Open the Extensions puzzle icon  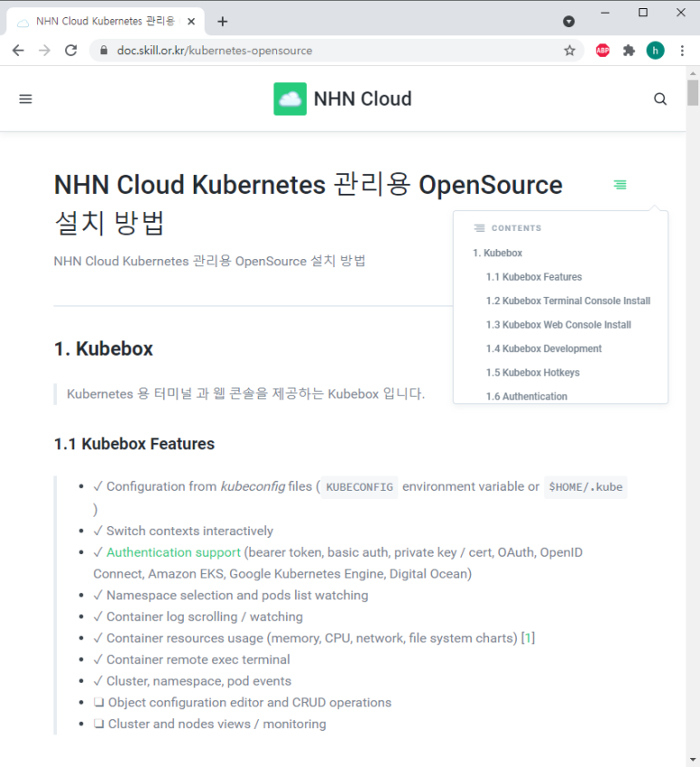[628, 51]
